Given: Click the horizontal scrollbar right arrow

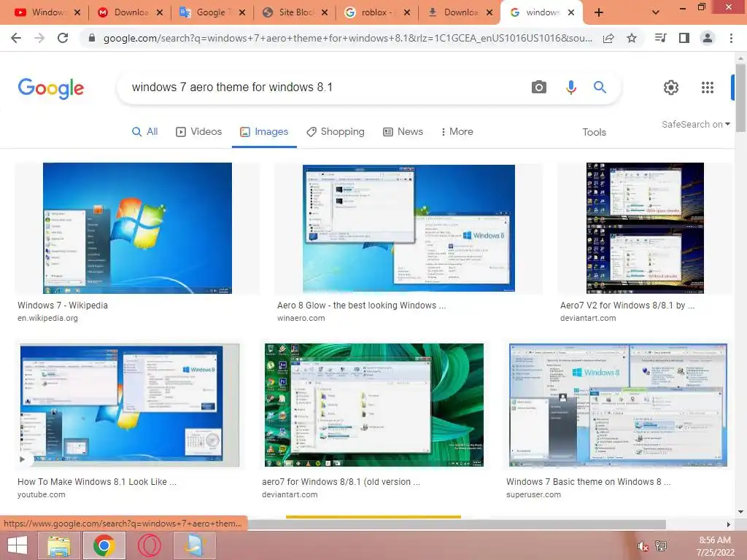Looking at the screenshot, I should coord(729,525).
